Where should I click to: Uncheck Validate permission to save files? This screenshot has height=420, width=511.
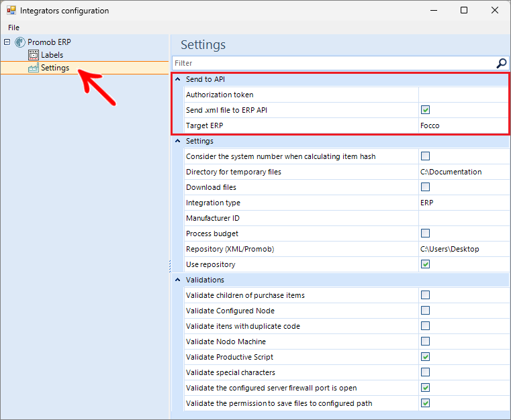(x=425, y=403)
